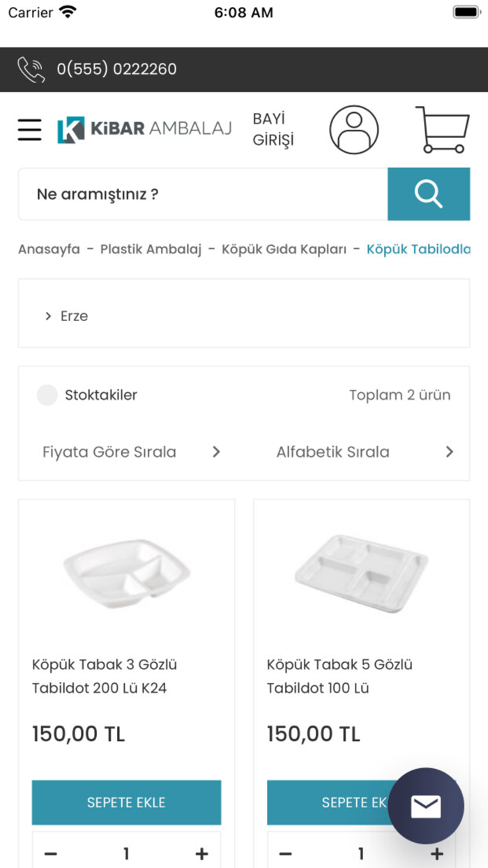The height and width of the screenshot is (868, 488).
Task: Click BAYİ GİRİŞİ link
Action: click(x=273, y=130)
